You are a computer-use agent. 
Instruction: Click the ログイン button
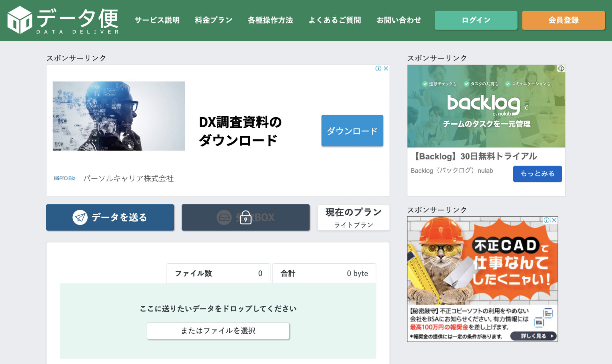coord(476,20)
